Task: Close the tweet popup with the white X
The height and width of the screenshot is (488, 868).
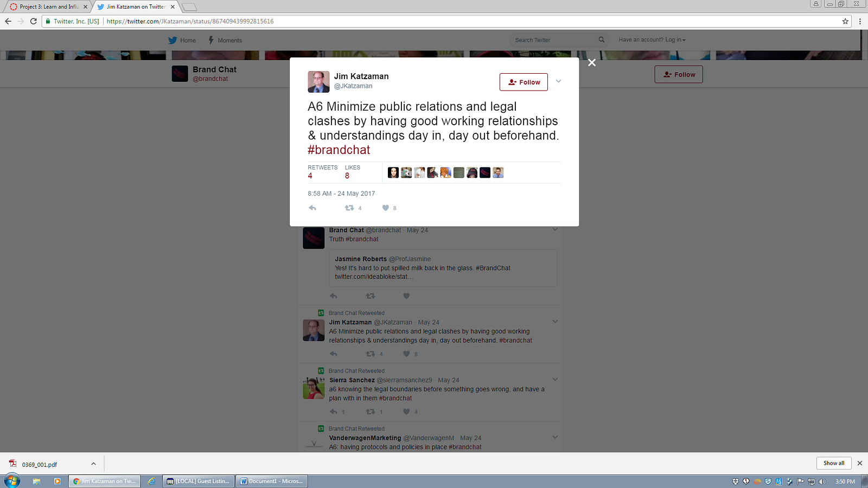Action: point(592,63)
